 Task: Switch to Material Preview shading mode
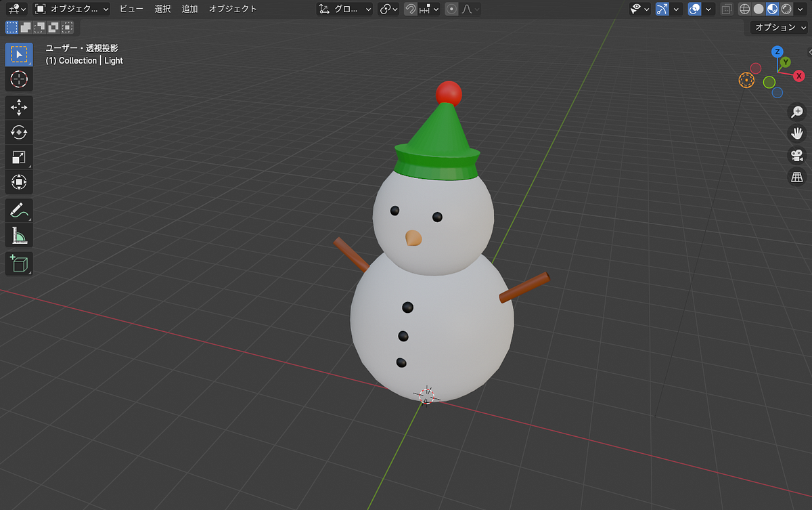tap(772, 9)
